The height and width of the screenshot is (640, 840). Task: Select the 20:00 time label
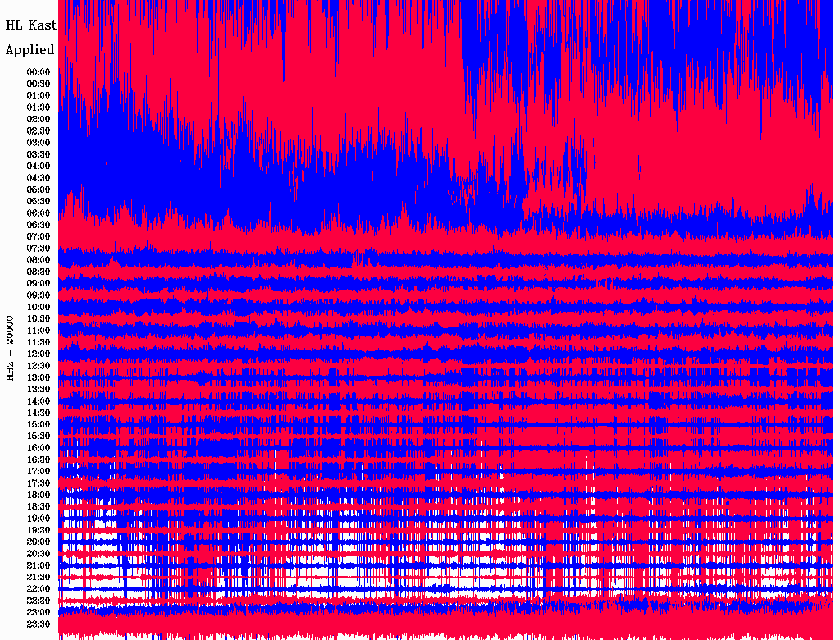[39, 542]
